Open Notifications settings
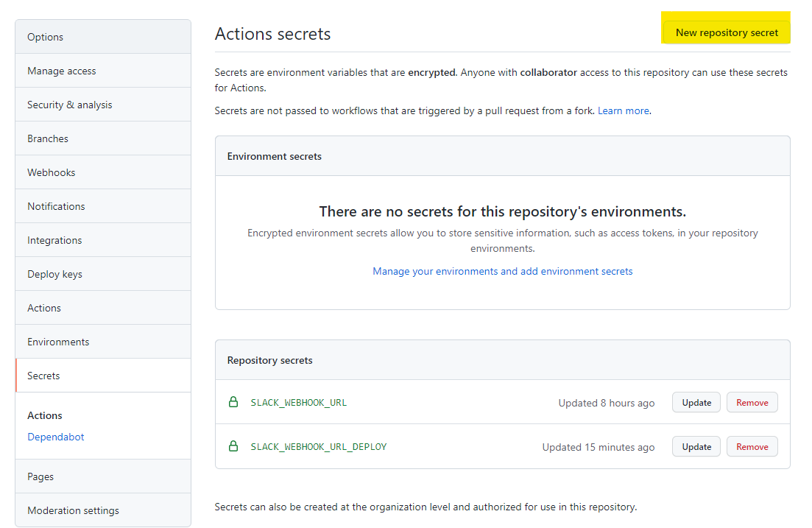 103,206
